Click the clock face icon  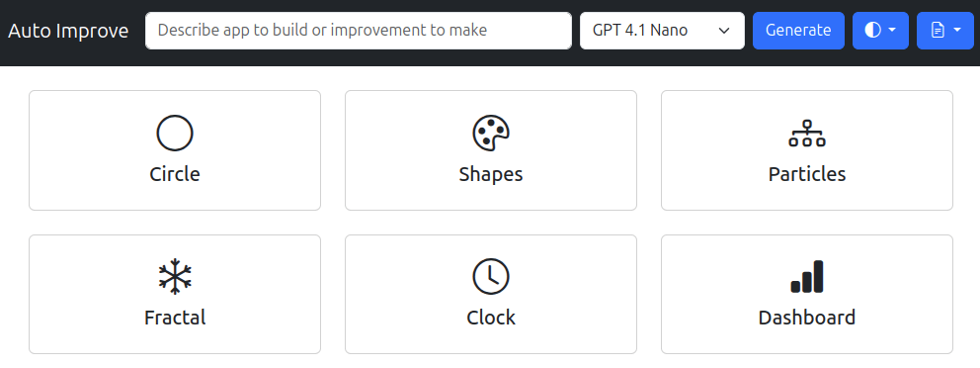point(491,277)
